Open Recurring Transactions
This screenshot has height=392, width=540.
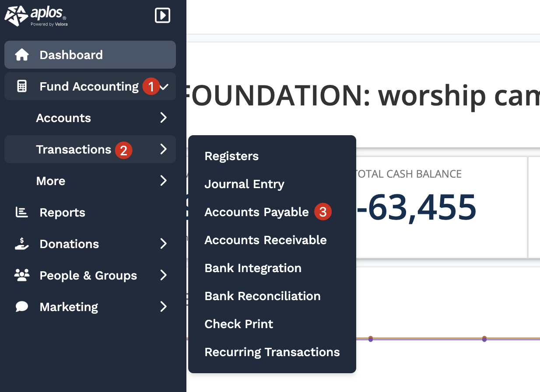click(272, 352)
